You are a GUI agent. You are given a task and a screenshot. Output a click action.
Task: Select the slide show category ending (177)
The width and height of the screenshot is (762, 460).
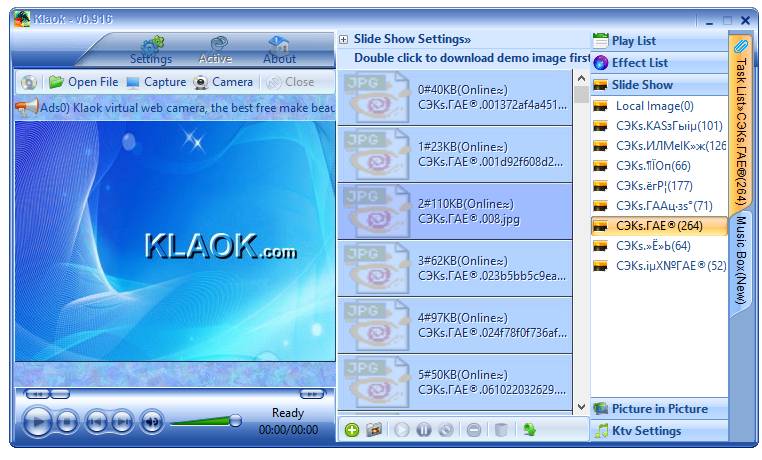point(659,186)
